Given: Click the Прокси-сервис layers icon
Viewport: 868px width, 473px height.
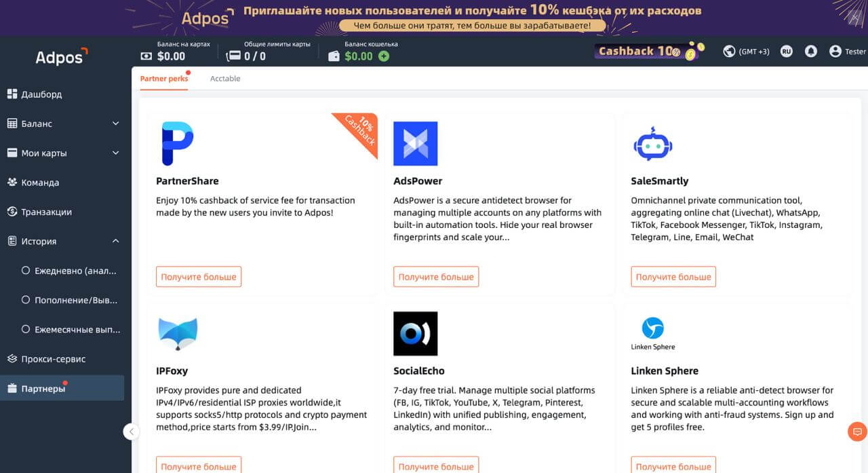Looking at the screenshot, I should coord(12,359).
